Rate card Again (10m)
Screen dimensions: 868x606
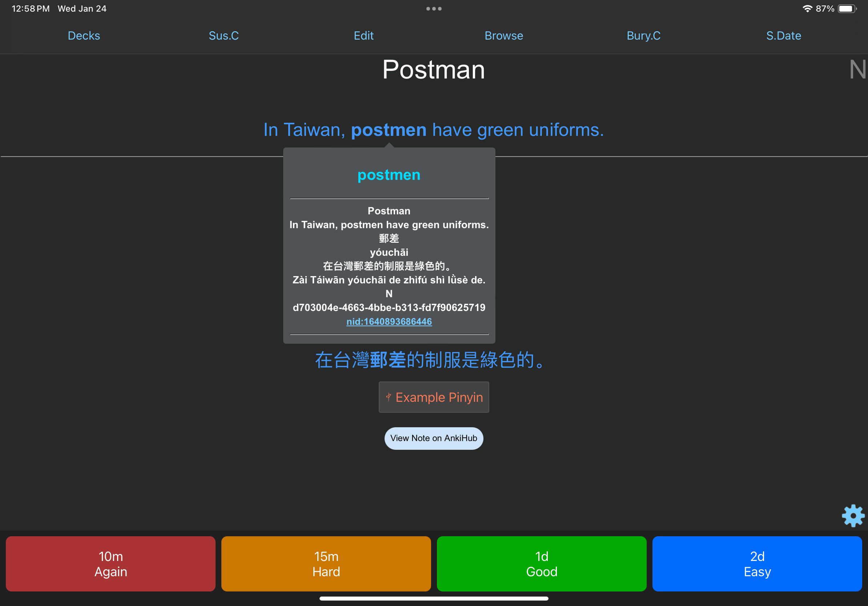pyautogui.click(x=110, y=564)
